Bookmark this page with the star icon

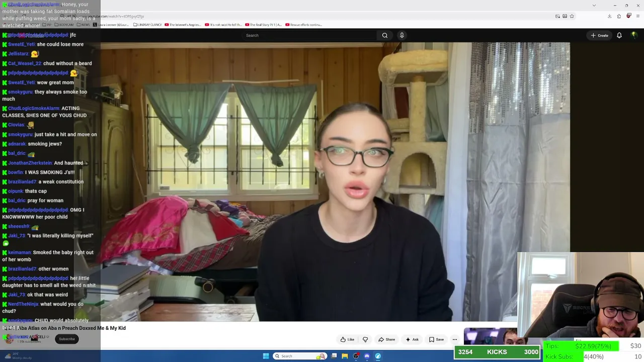pyautogui.click(x=572, y=16)
